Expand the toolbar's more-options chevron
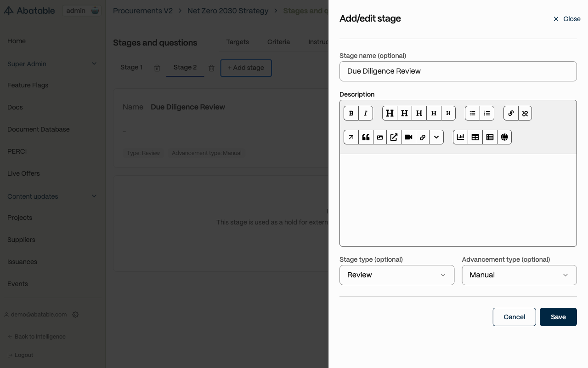 click(x=436, y=137)
